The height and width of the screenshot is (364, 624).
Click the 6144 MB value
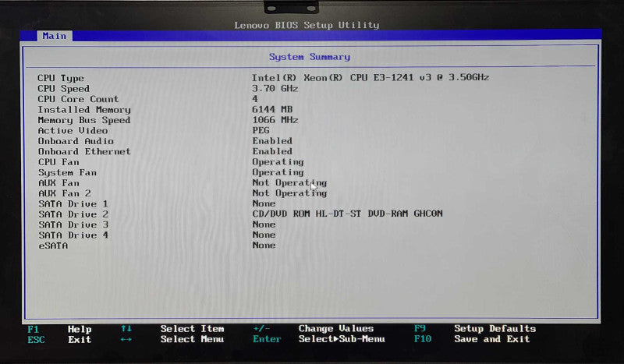pyautogui.click(x=272, y=109)
